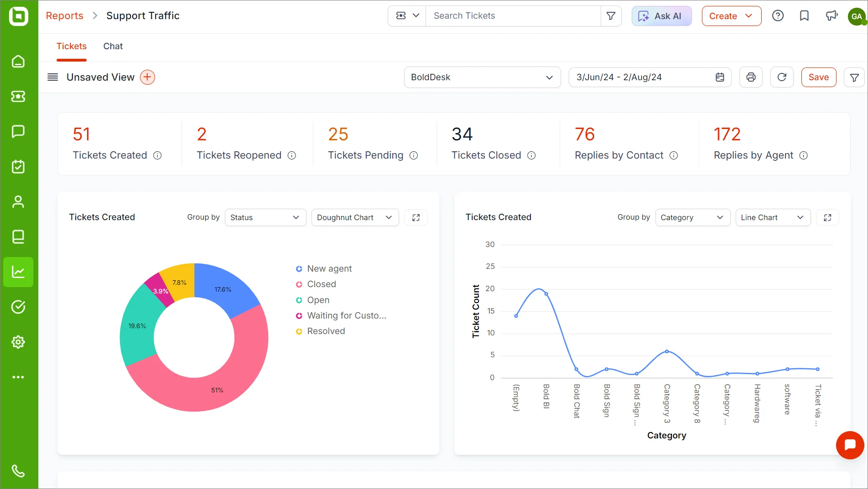Screen dimensions: 868x489
Task: Open the Tickets module in sidebar
Action: coord(18,96)
